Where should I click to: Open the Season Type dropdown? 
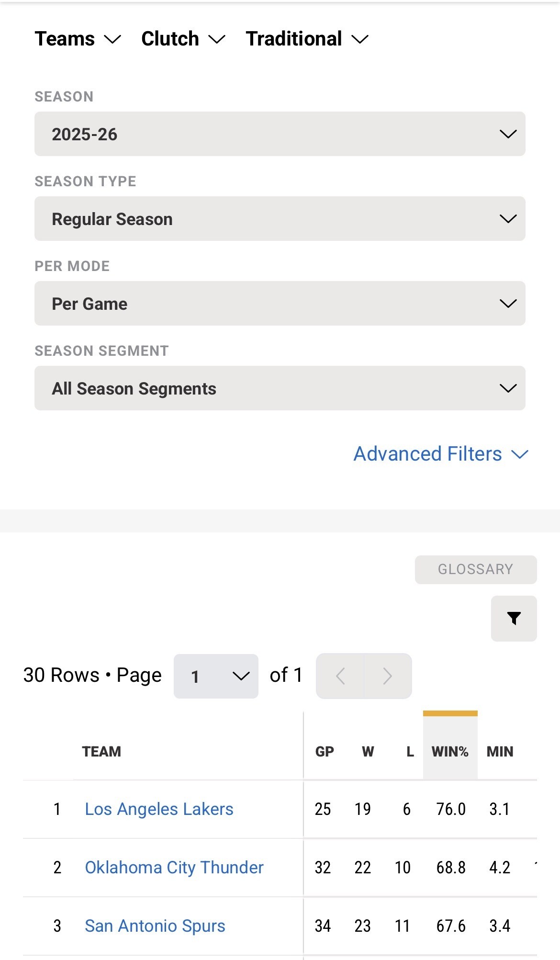click(280, 219)
